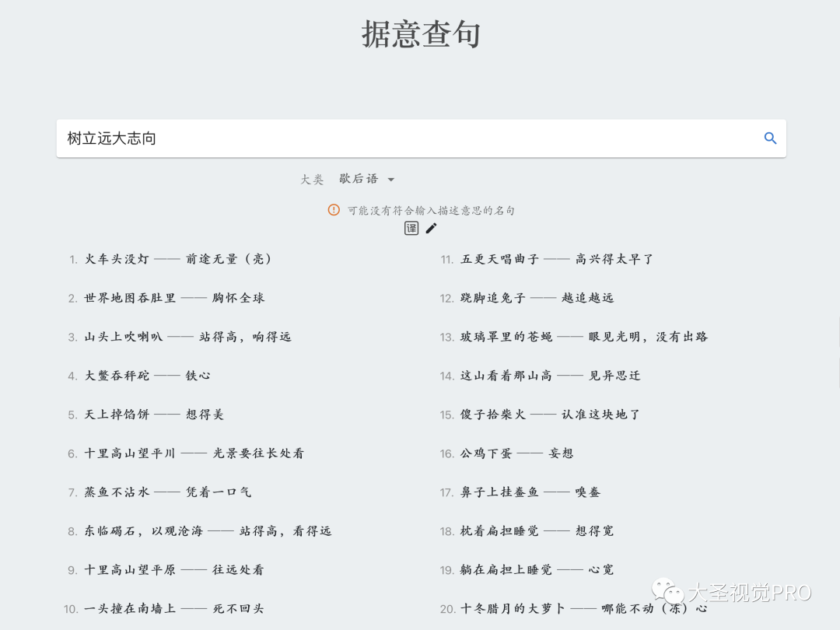Choose result 10 一头撞在南墙上
840x630 pixels.
tap(174, 609)
